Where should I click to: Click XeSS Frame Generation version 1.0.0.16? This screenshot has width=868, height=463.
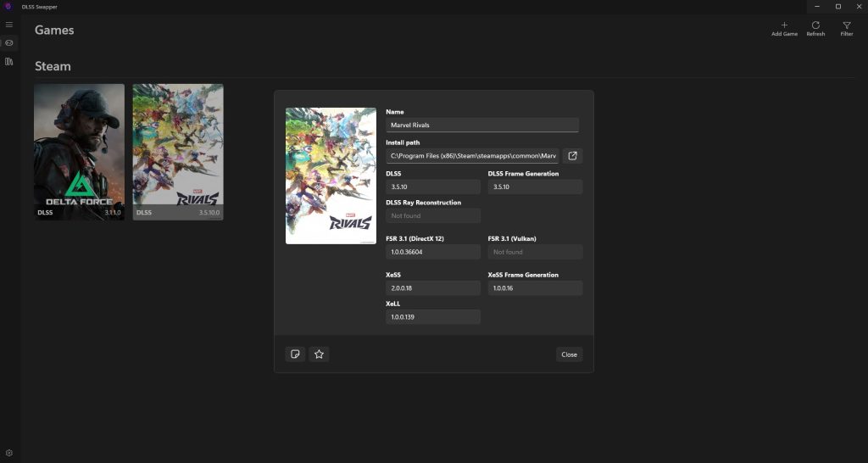[x=535, y=288]
